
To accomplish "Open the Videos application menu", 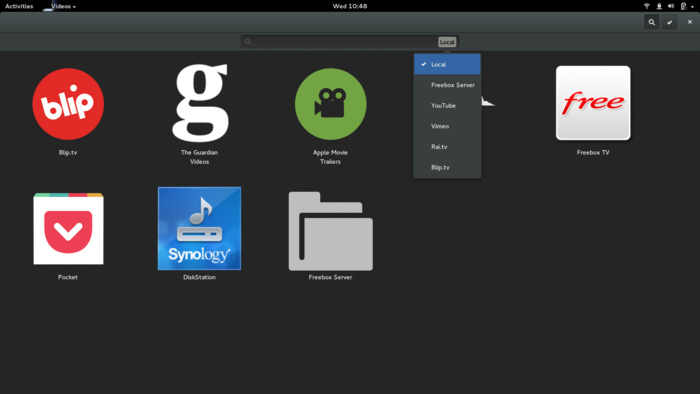I will click(63, 6).
